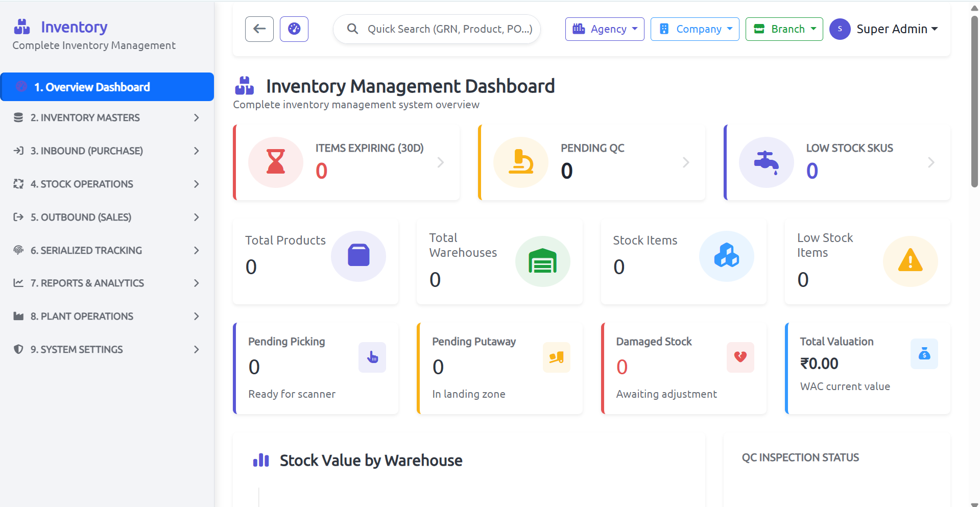Expand Reports & Analytics chevron
980x507 pixels.
tap(197, 283)
